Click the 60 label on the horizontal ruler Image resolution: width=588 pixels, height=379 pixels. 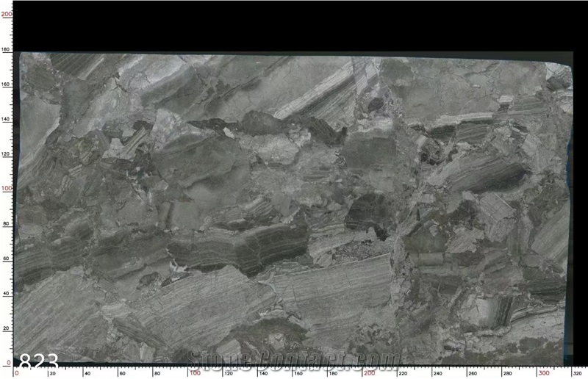pyautogui.click(x=122, y=374)
